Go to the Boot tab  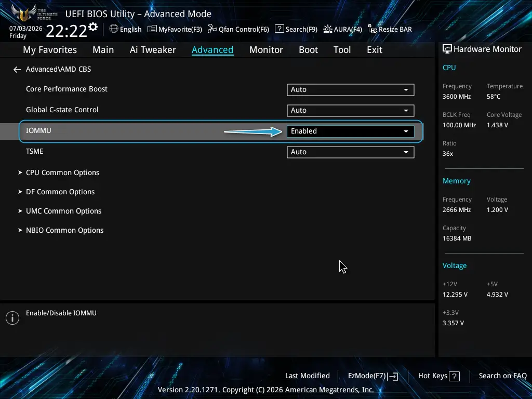tap(308, 50)
